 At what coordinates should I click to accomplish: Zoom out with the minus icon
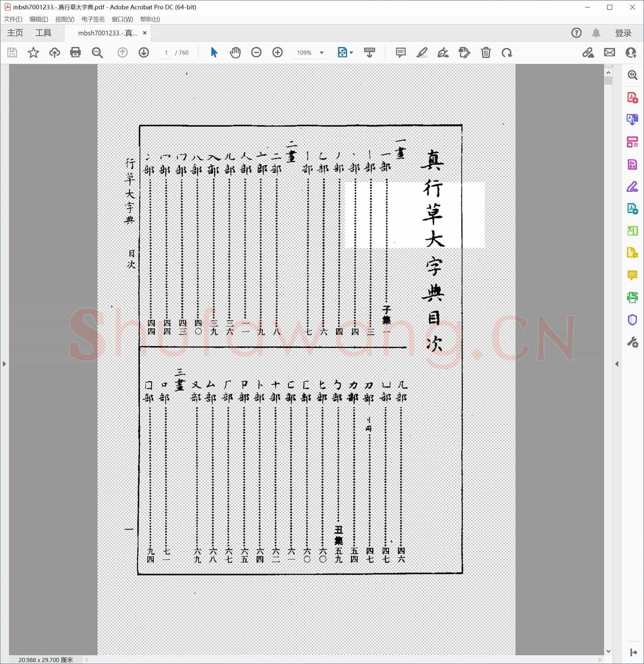click(256, 52)
